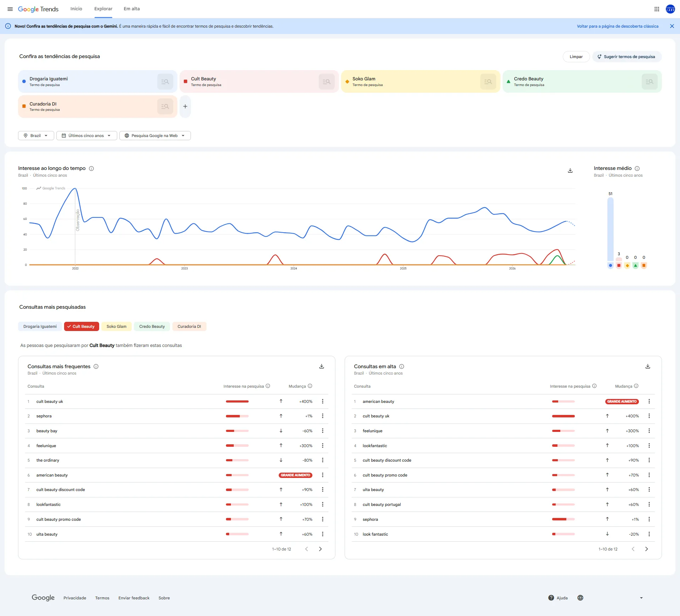Select the Curadoria DI query chip
Viewport: 680px width, 616px height.
[x=189, y=326]
